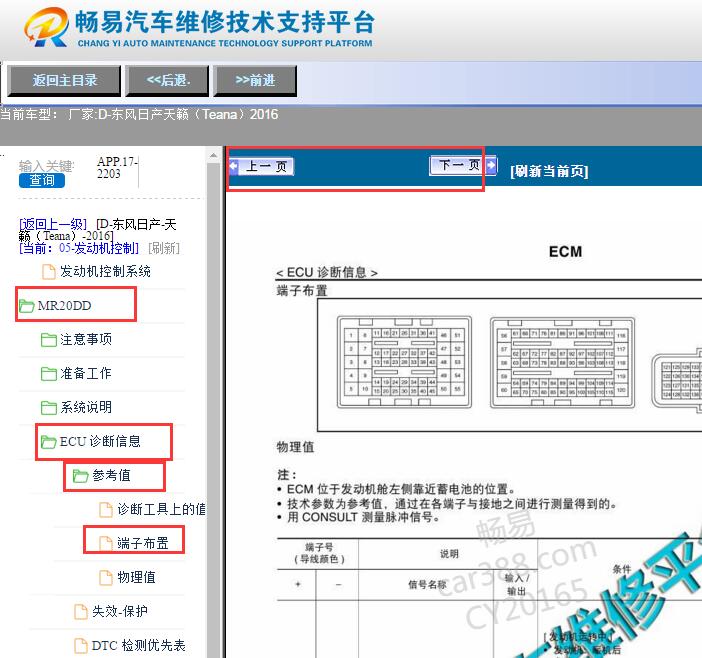Click the second ECM connector diagram
Viewport: 702px width, 658px height.
coord(562,363)
